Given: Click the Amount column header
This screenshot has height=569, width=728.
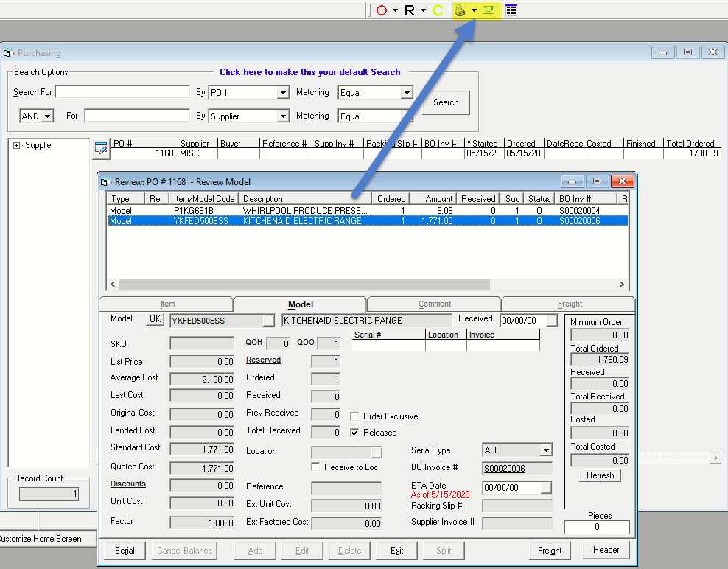Looking at the screenshot, I should click(433, 199).
